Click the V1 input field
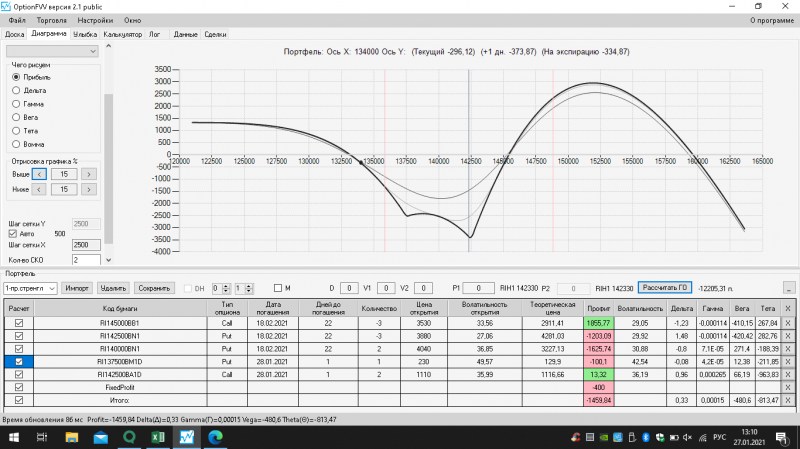The image size is (800, 449). [x=386, y=288]
